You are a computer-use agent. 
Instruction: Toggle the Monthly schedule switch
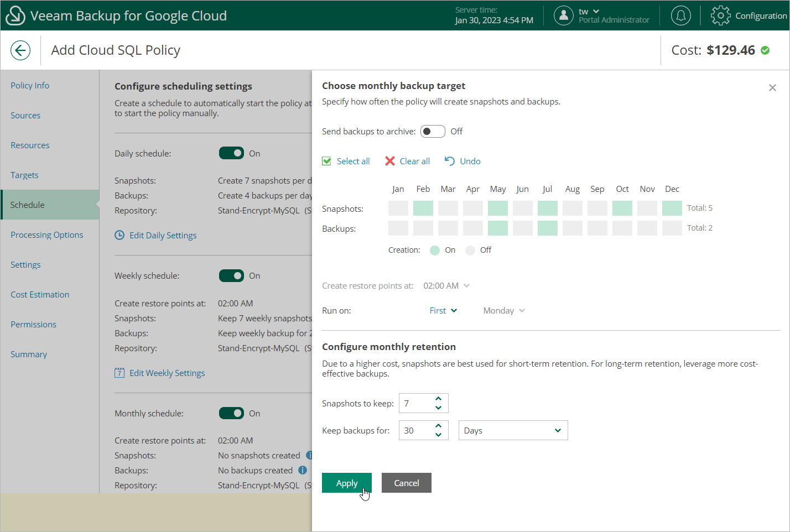point(231,413)
